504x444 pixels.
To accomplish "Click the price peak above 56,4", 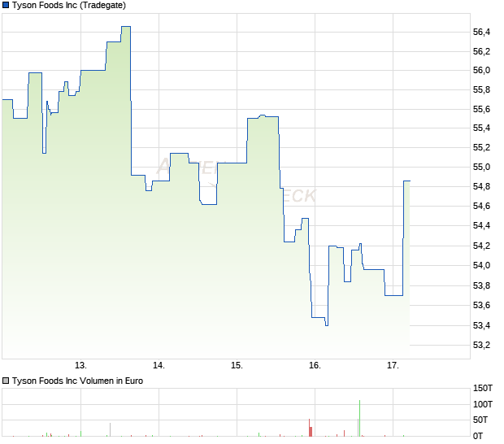I will click(x=126, y=26).
